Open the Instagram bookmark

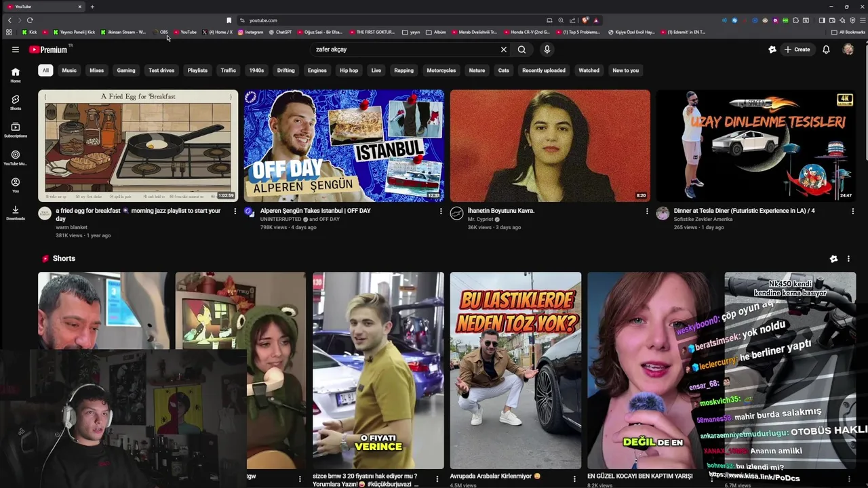(x=250, y=32)
